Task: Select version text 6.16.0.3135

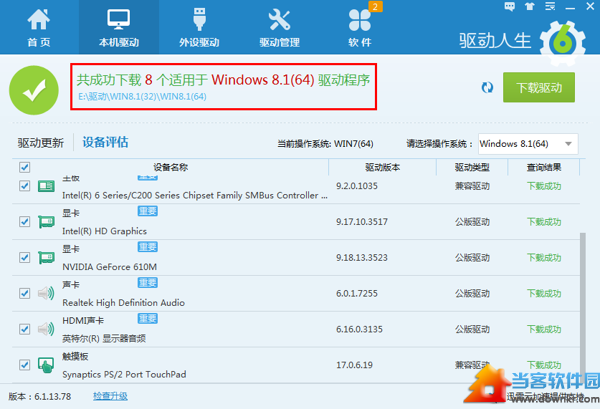Action: tap(359, 329)
